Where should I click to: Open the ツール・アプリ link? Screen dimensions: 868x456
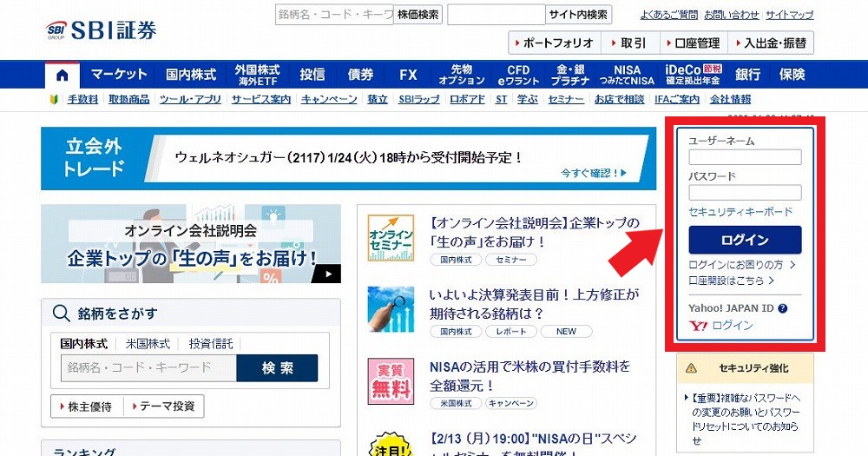click(x=190, y=99)
